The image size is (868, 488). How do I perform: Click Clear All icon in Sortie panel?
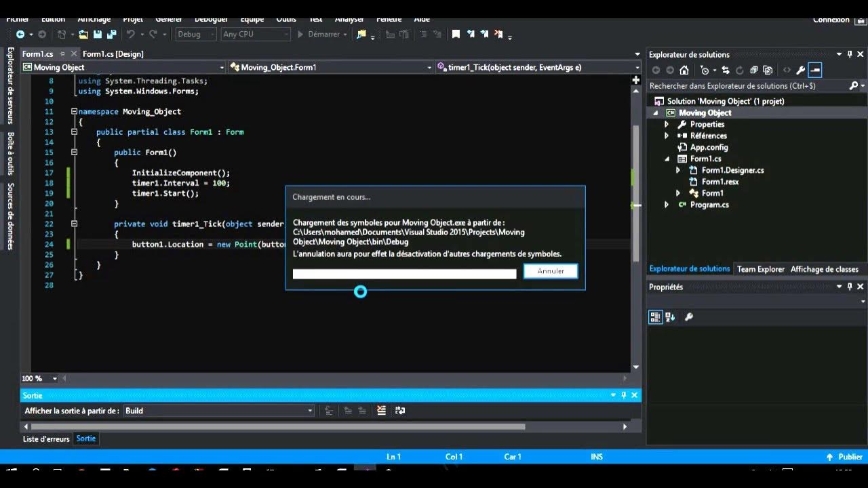click(x=381, y=410)
